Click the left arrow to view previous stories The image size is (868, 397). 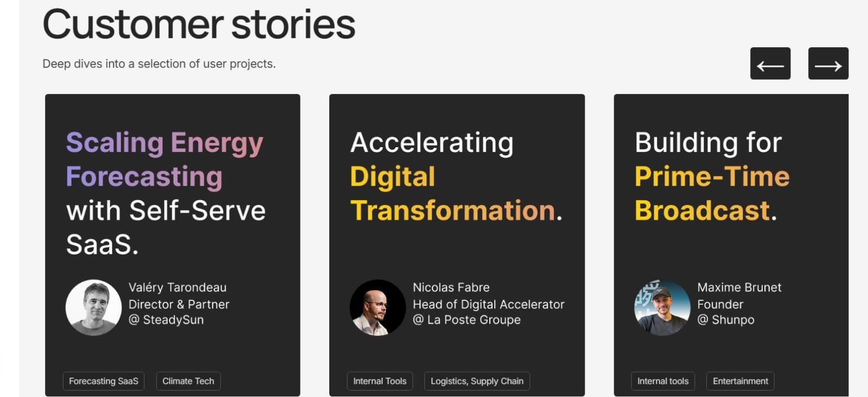pyautogui.click(x=770, y=64)
